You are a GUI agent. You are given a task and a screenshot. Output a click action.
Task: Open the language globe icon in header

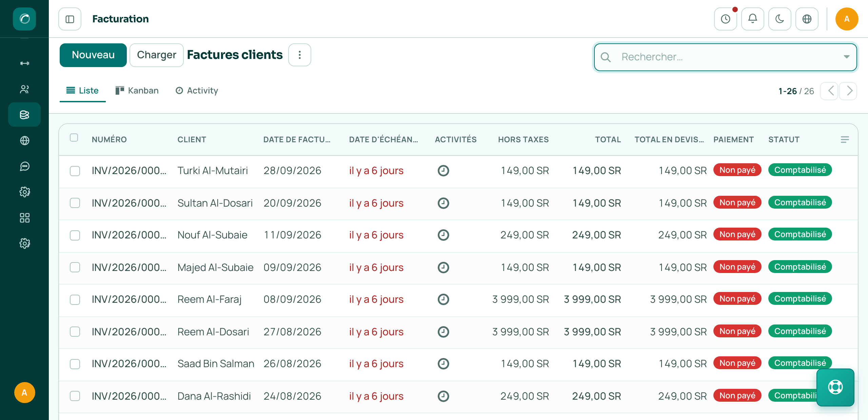click(807, 19)
